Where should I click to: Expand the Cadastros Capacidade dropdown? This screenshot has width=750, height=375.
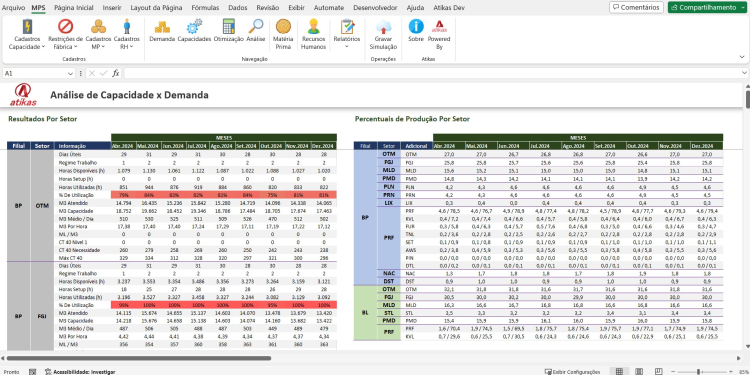tap(27, 34)
